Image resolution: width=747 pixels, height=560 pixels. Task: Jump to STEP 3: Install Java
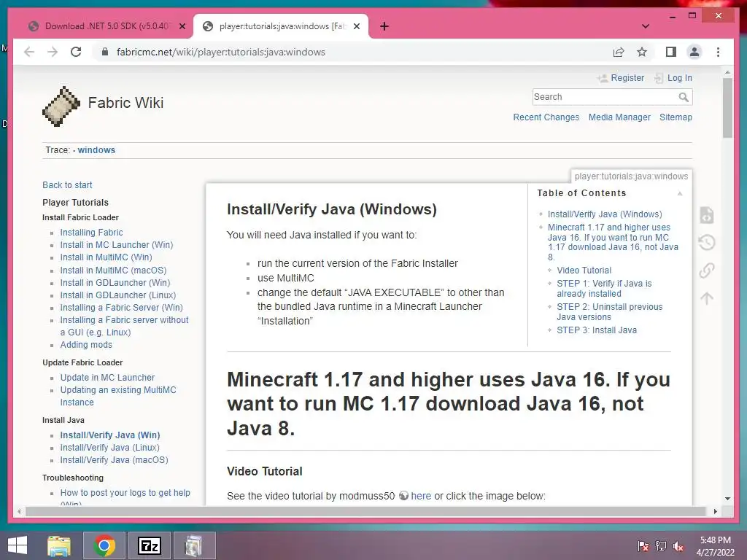(597, 330)
